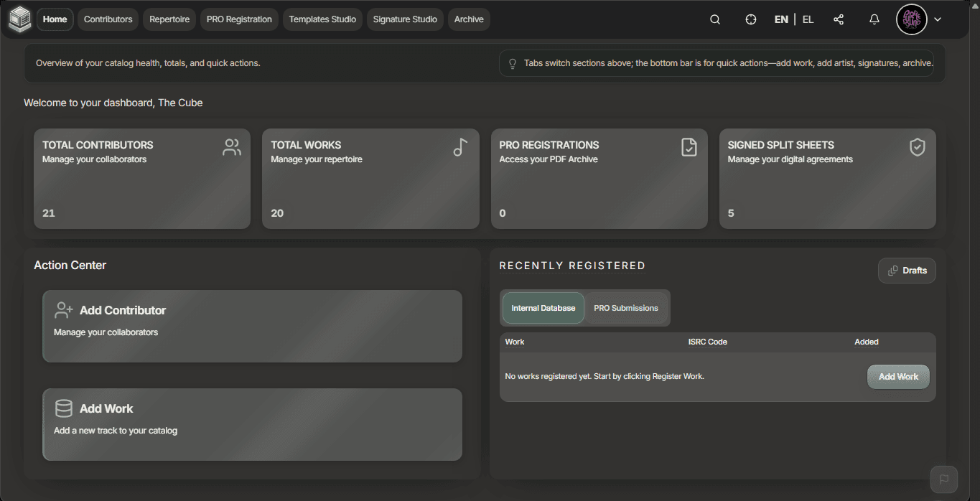Click 'Manage your digital agreements' text
This screenshot has width=980, height=501.
click(x=790, y=159)
